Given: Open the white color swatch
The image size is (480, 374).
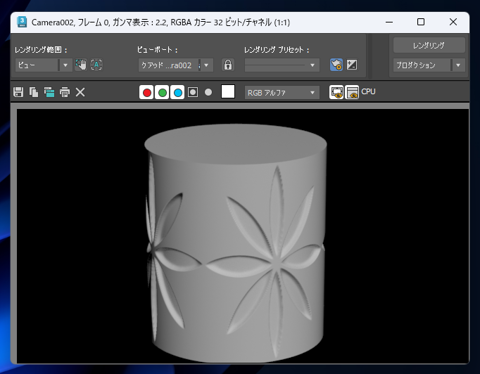Looking at the screenshot, I should click(x=228, y=92).
